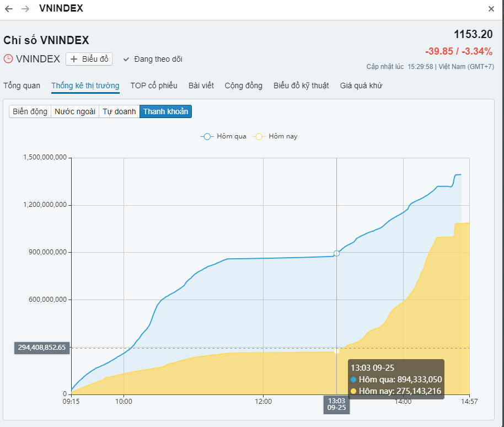Click the forward arrow navigation icon

[25, 9]
